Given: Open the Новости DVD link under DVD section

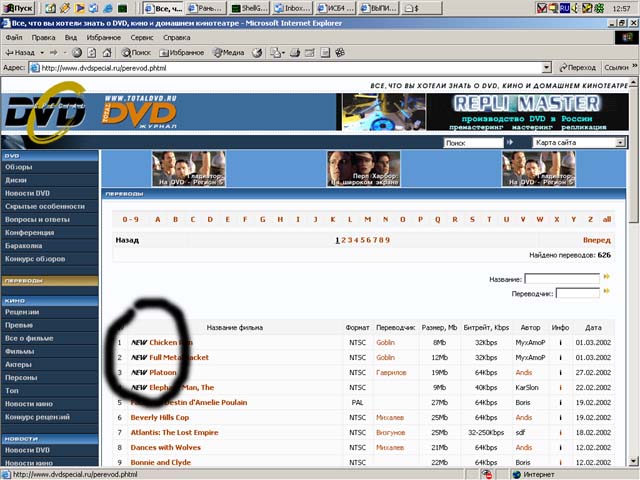Looking at the screenshot, I should click(27, 193).
